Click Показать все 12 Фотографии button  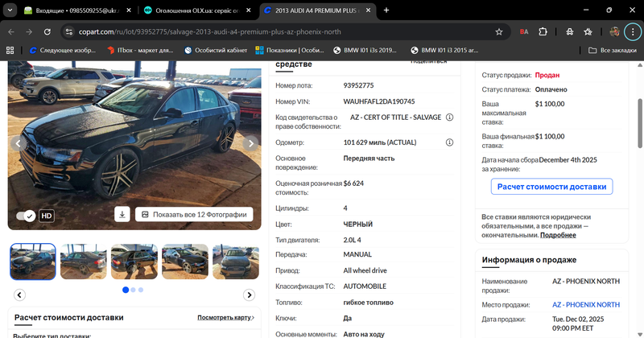(x=194, y=214)
